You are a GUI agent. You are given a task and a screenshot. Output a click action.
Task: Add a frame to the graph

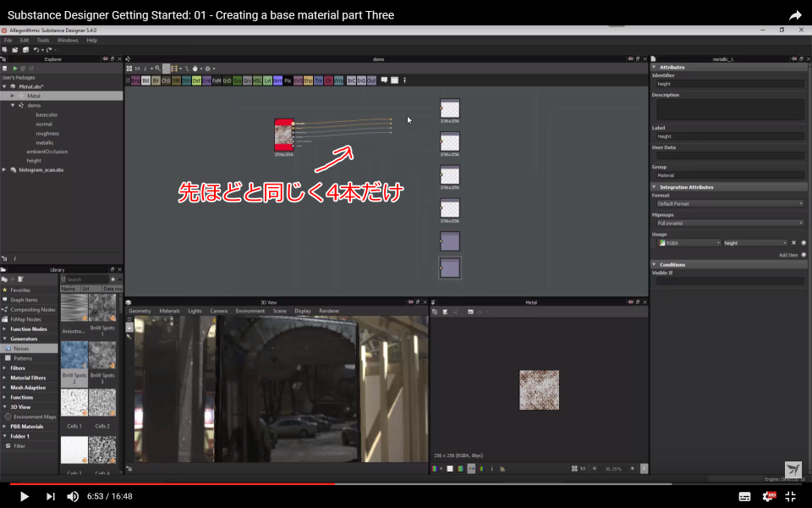[394, 80]
